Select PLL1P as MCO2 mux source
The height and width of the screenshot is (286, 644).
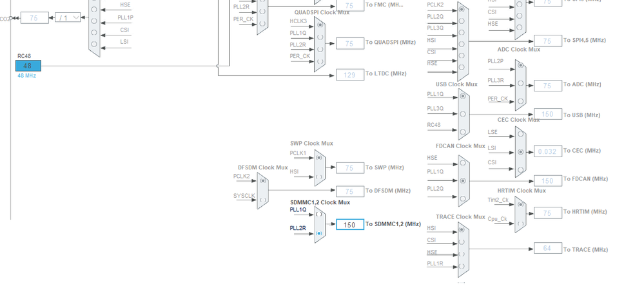[x=95, y=21]
